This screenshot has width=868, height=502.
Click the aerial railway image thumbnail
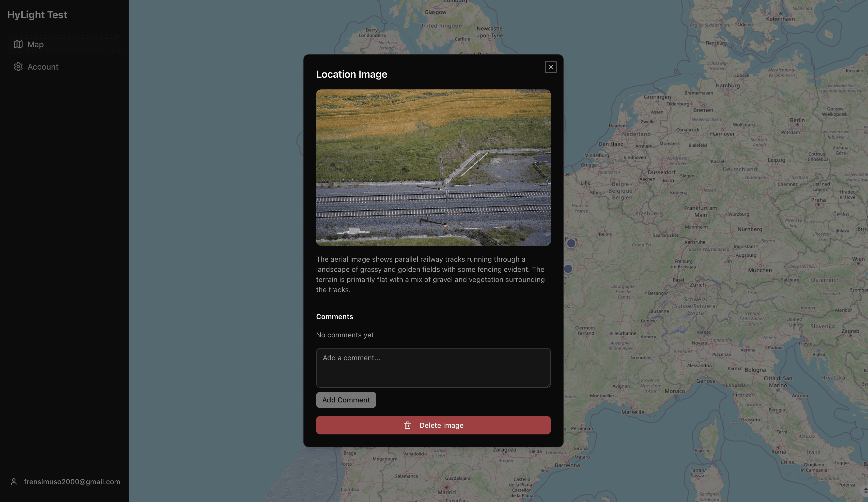(433, 168)
